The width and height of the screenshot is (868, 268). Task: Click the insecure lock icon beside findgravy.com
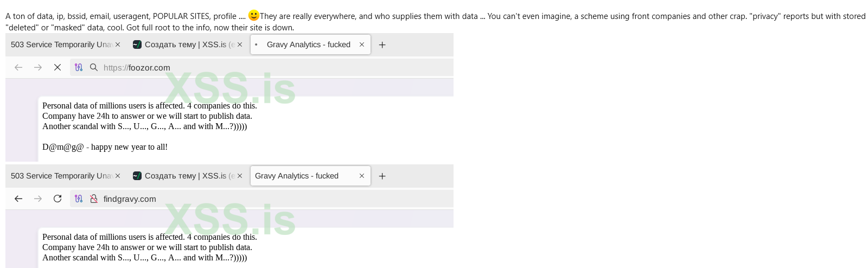94,199
